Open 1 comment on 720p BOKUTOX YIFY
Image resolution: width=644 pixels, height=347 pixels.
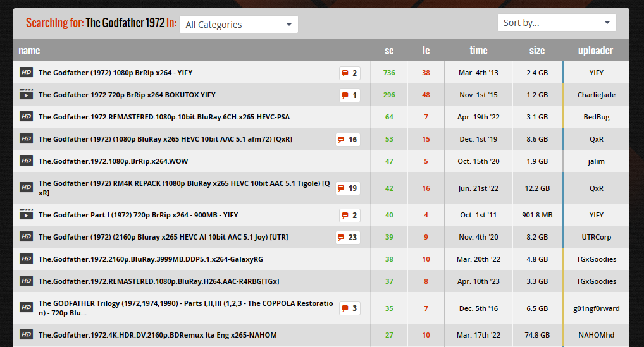349,95
